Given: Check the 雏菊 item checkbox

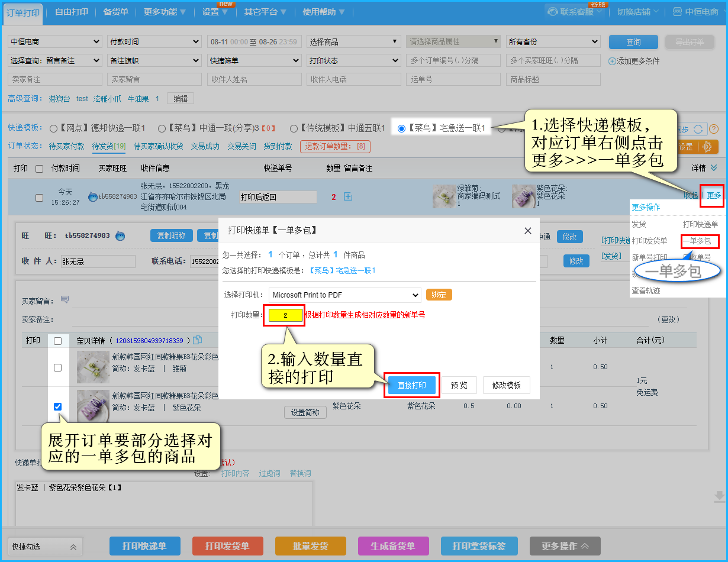Looking at the screenshot, I should click(57, 367).
